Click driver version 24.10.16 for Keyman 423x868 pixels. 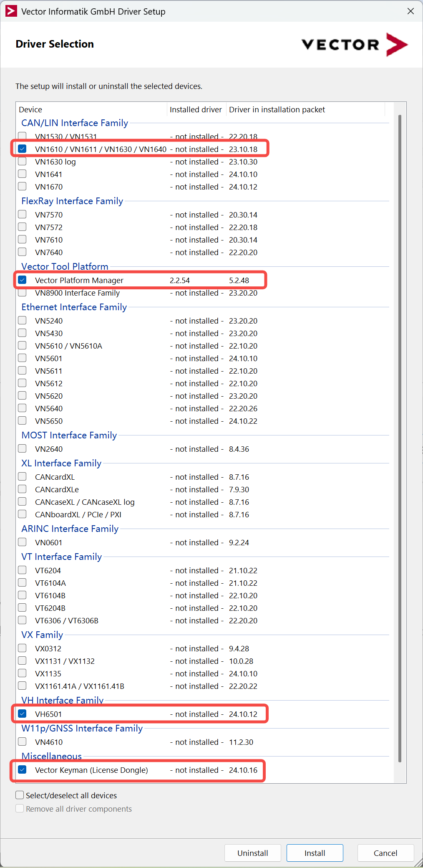click(x=243, y=770)
